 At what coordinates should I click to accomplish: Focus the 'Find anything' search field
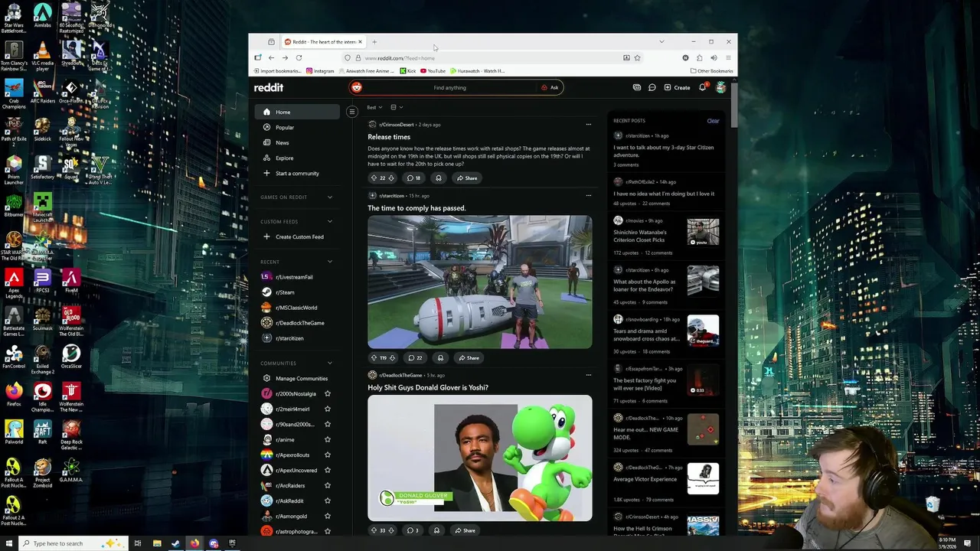(x=449, y=87)
